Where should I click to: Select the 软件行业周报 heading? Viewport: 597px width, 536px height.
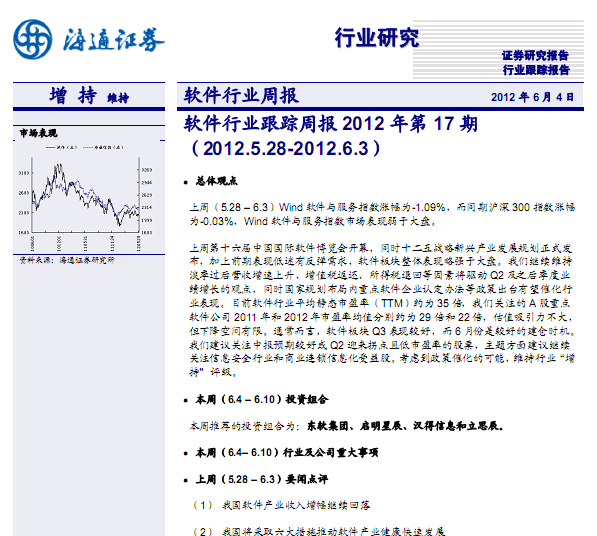[241, 95]
